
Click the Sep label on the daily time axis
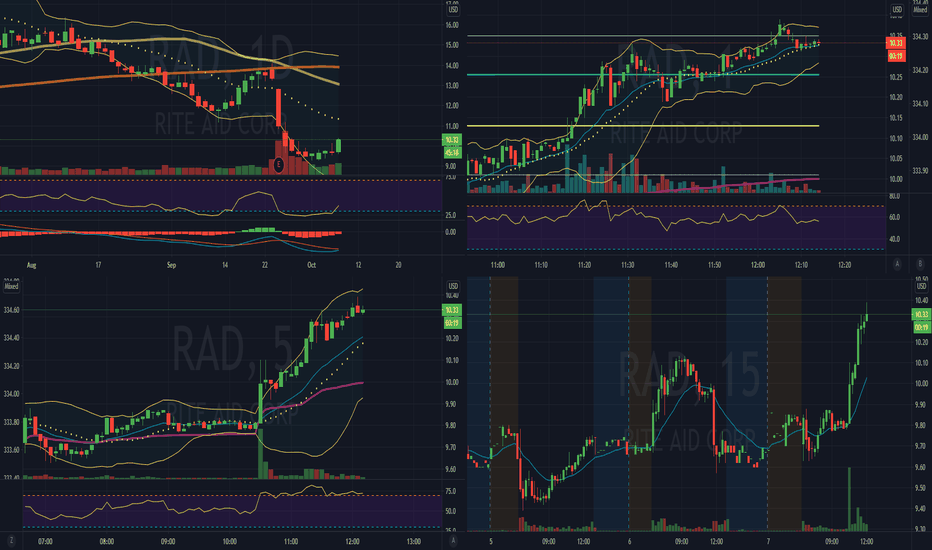tap(171, 265)
